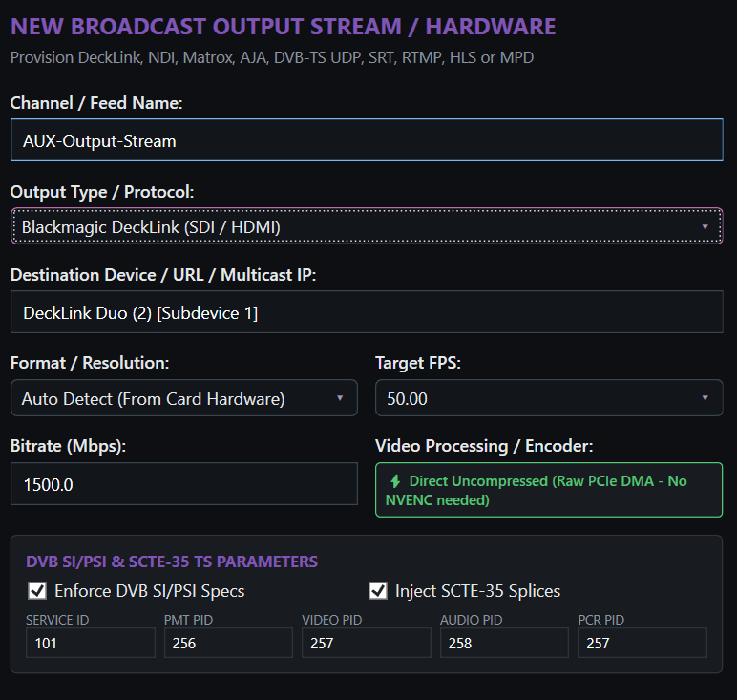The width and height of the screenshot is (737, 700).
Task: Click the 'Channel / Feed Name:' label
Action: click(x=96, y=103)
